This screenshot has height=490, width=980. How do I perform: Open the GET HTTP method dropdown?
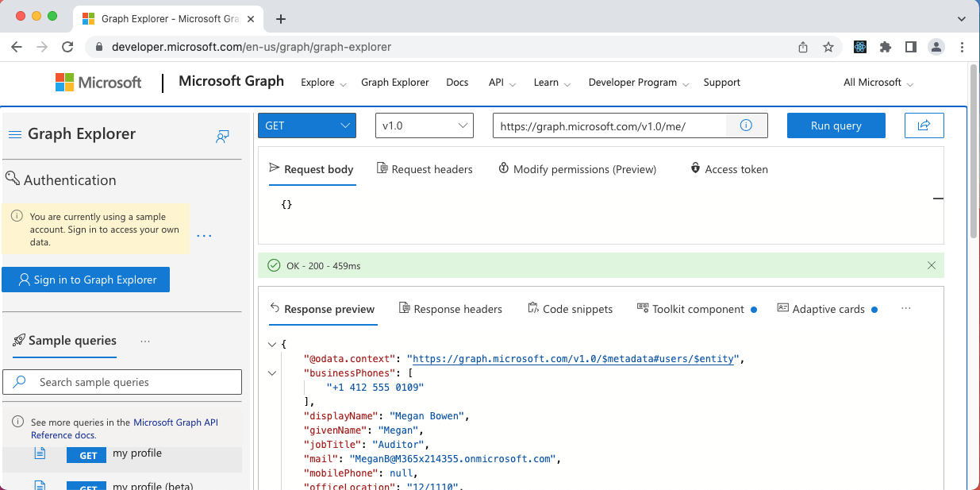point(307,125)
